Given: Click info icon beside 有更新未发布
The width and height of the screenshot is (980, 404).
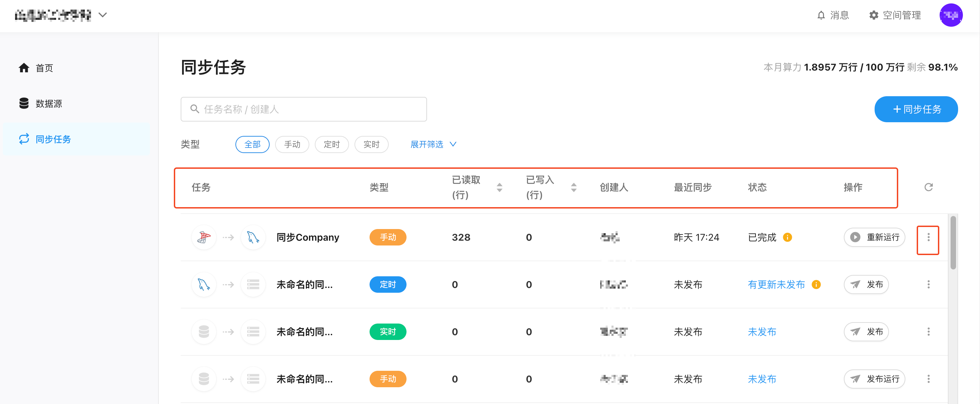Looking at the screenshot, I should [x=816, y=285].
